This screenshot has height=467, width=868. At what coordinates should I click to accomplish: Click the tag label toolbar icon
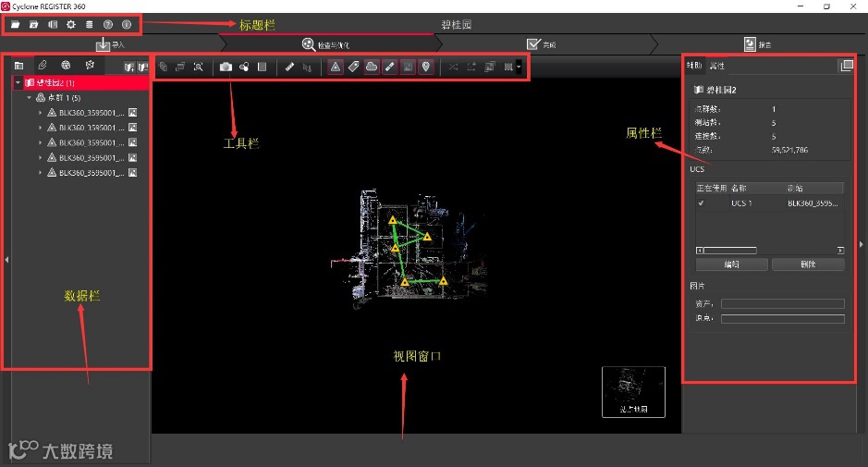[353, 67]
